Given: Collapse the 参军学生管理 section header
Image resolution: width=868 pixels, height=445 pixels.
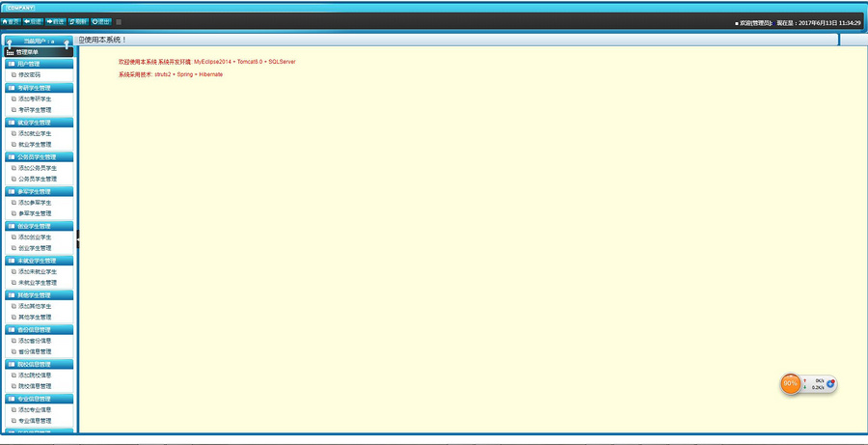Looking at the screenshot, I should 39,192.
